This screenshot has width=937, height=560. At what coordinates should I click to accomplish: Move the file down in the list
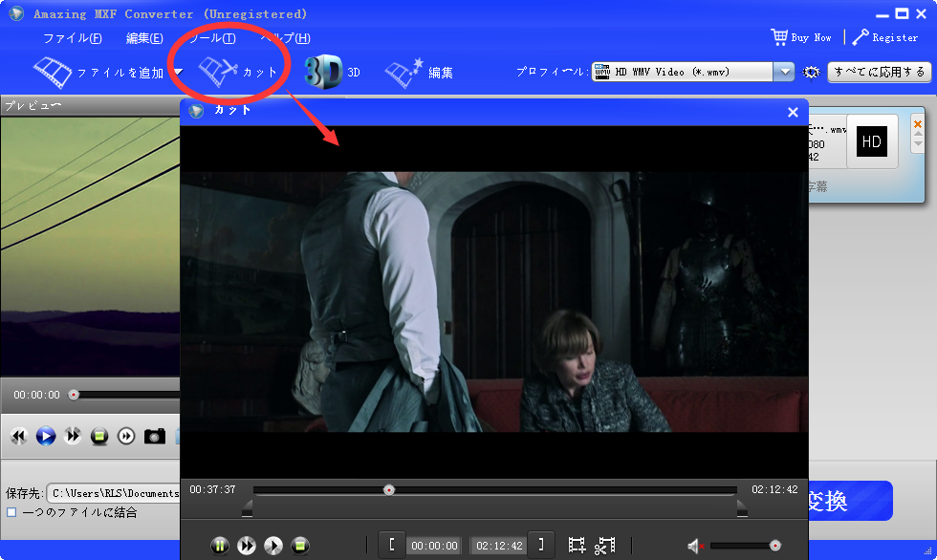[918, 144]
